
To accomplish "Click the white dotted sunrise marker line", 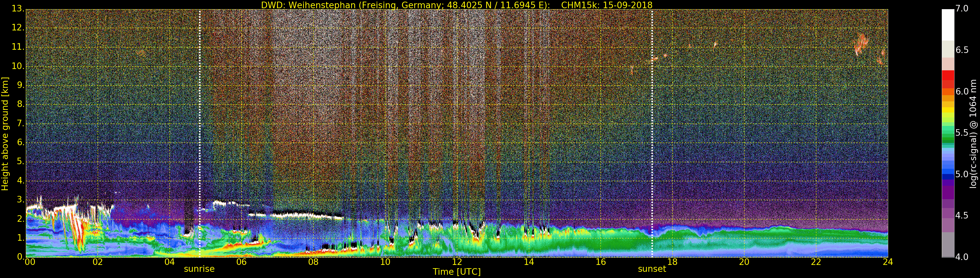I will [x=200, y=133].
